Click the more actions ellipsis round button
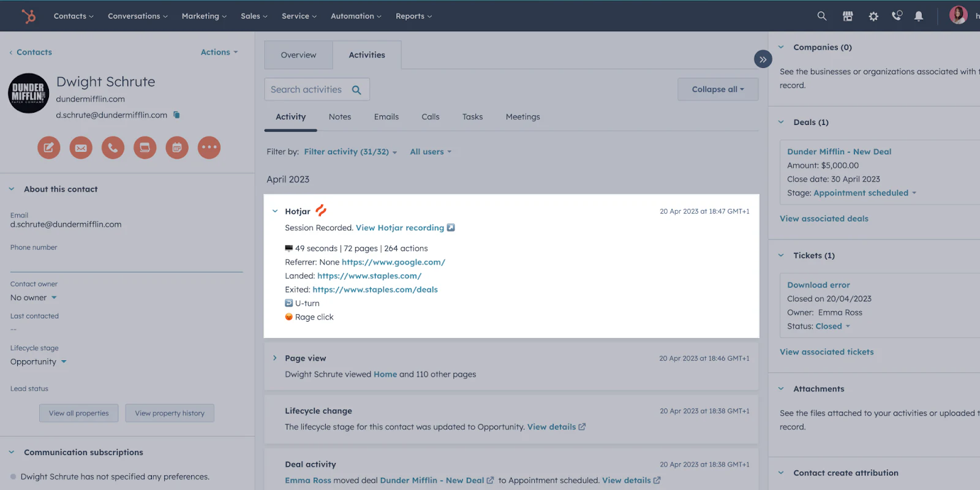 [209, 148]
